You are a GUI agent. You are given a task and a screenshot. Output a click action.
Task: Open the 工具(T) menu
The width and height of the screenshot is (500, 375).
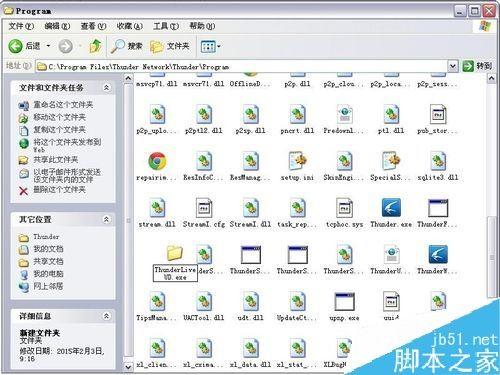(166, 26)
